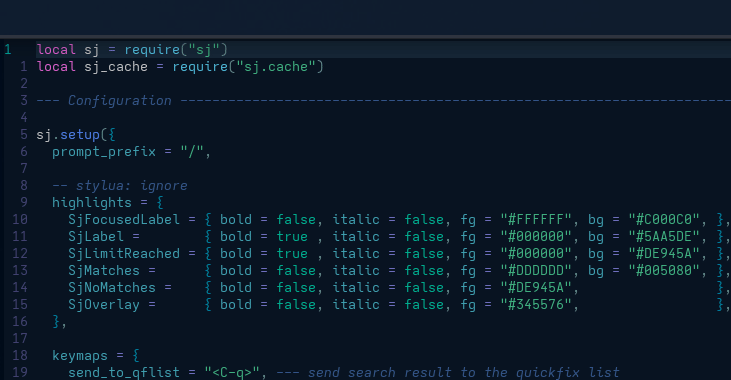Click the "#DE945A" bg value on SjLimitReached line
Image resolution: width=731 pixels, height=380 pixels.
pos(664,254)
